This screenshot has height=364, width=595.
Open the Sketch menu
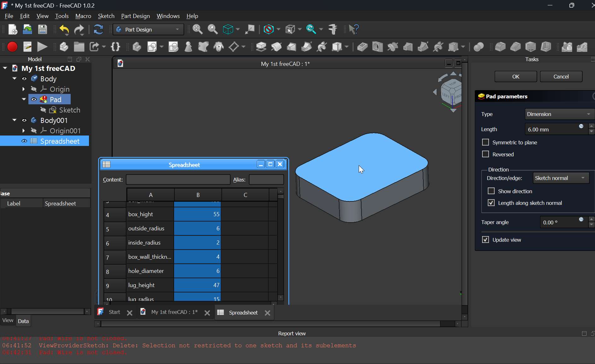106,16
